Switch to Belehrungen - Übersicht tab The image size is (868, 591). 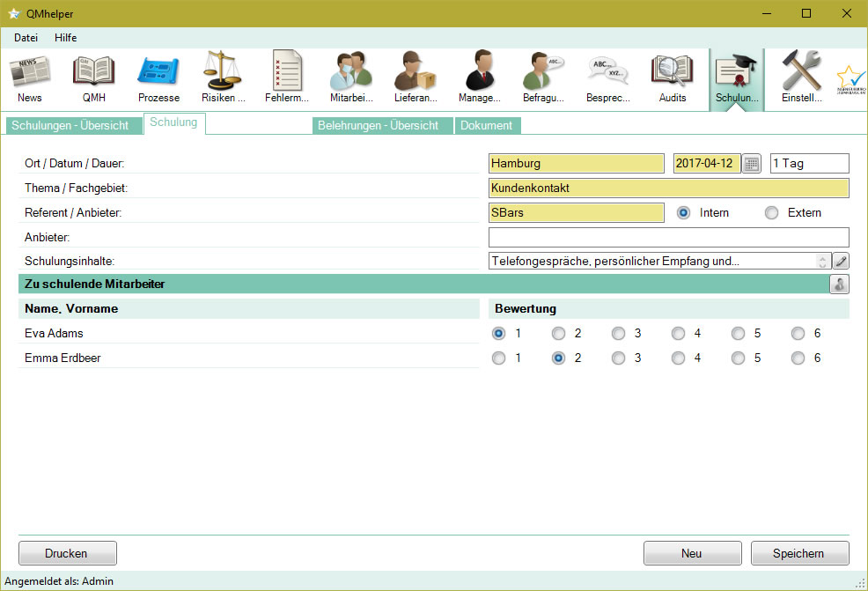click(x=384, y=125)
